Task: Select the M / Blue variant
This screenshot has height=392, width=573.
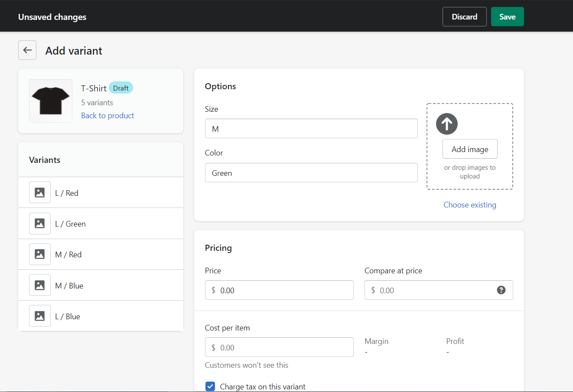Action: click(101, 285)
